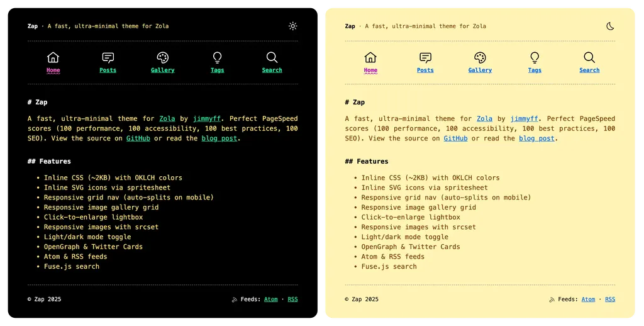Open Search magnifier icon in dark panel
This screenshot has height=326, width=644.
tap(272, 57)
